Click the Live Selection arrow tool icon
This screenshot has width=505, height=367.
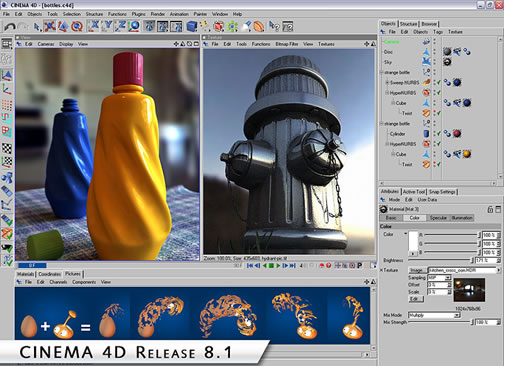click(37, 27)
